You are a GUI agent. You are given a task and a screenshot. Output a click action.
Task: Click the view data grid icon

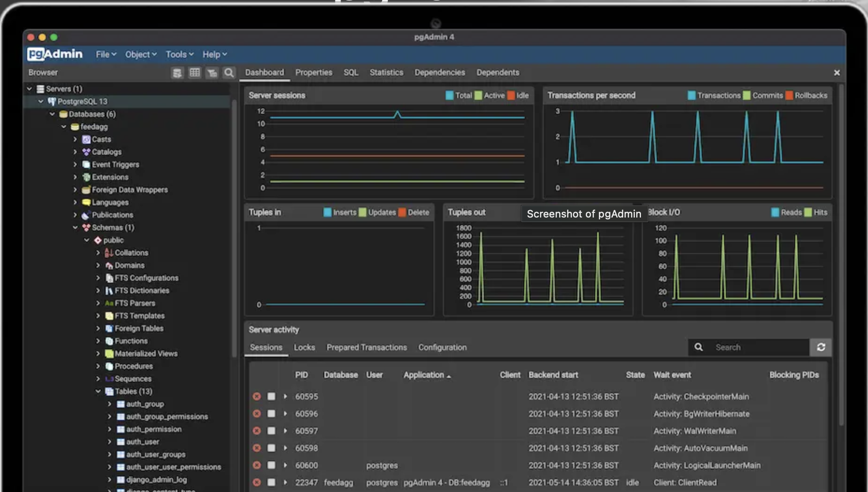coord(195,73)
